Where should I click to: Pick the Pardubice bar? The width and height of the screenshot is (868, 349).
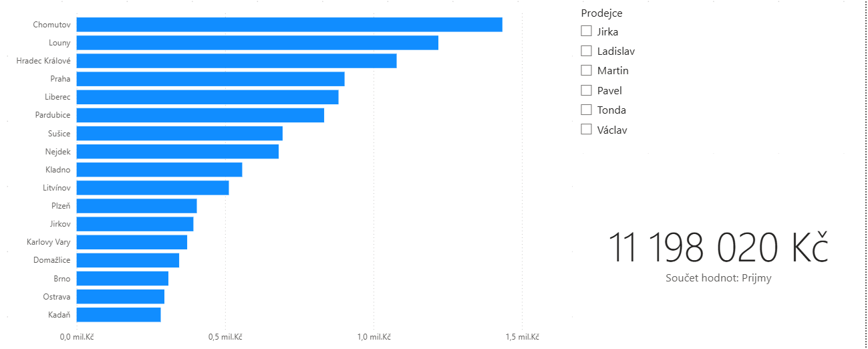200,115
